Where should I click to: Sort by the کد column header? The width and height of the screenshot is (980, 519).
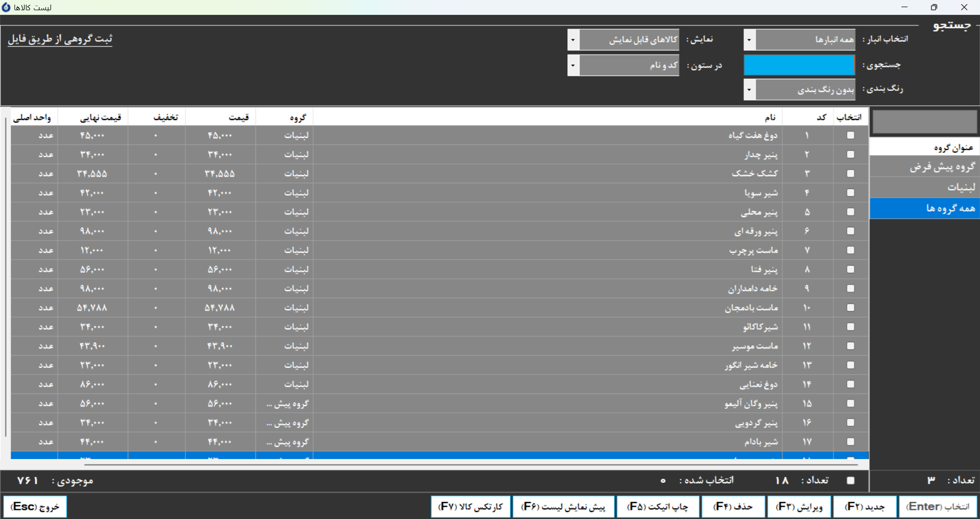[807, 117]
